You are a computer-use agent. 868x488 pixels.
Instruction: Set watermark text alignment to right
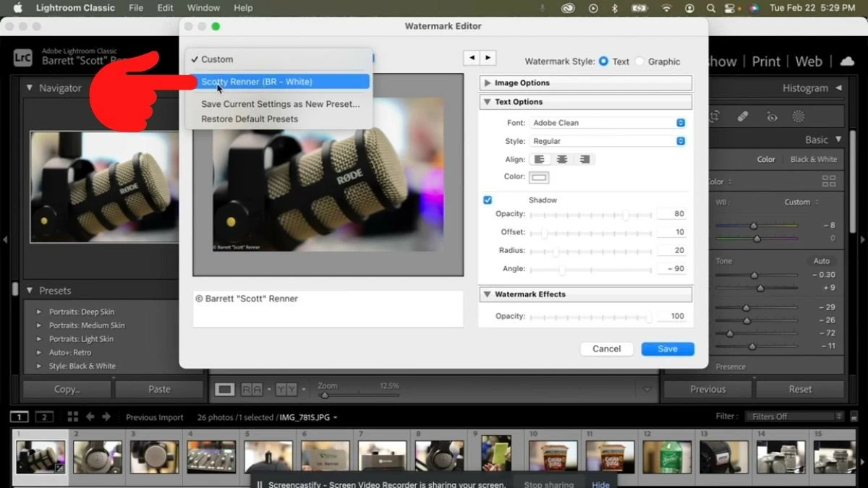click(584, 159)
